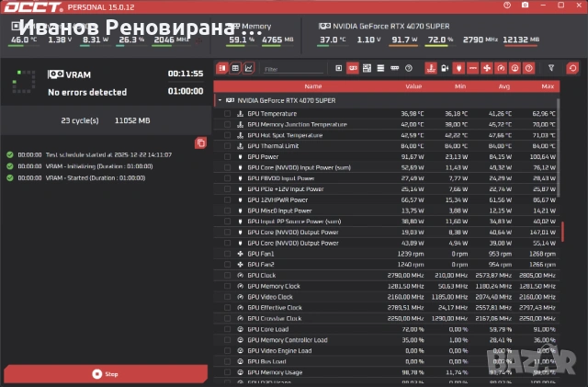Switch to the table view icon
588x387 pixels.
235,68
